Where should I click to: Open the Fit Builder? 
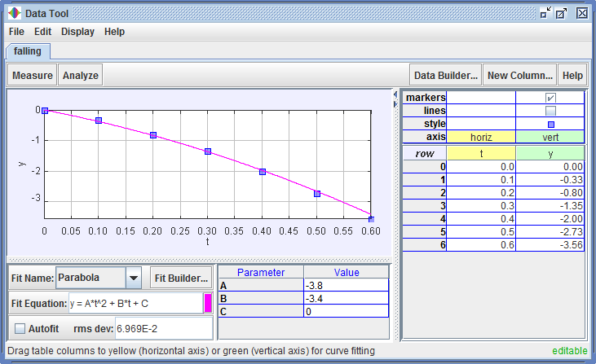click(x=181, y=278)
